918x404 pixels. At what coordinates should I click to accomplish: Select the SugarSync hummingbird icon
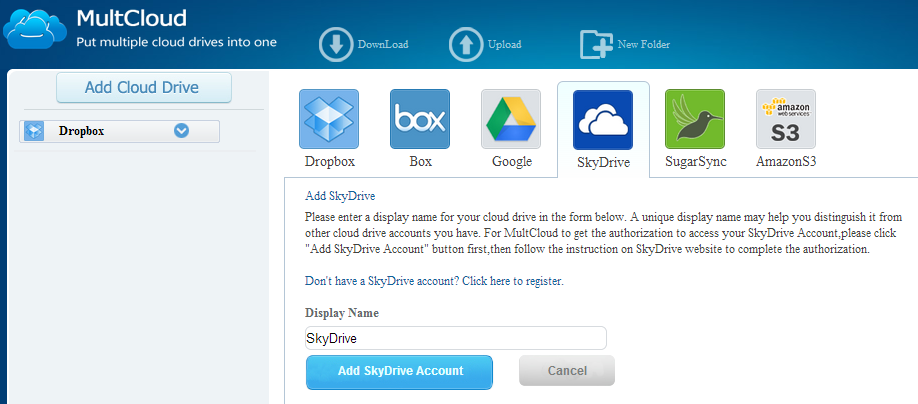pyautogui.click(x=695, y=119)
